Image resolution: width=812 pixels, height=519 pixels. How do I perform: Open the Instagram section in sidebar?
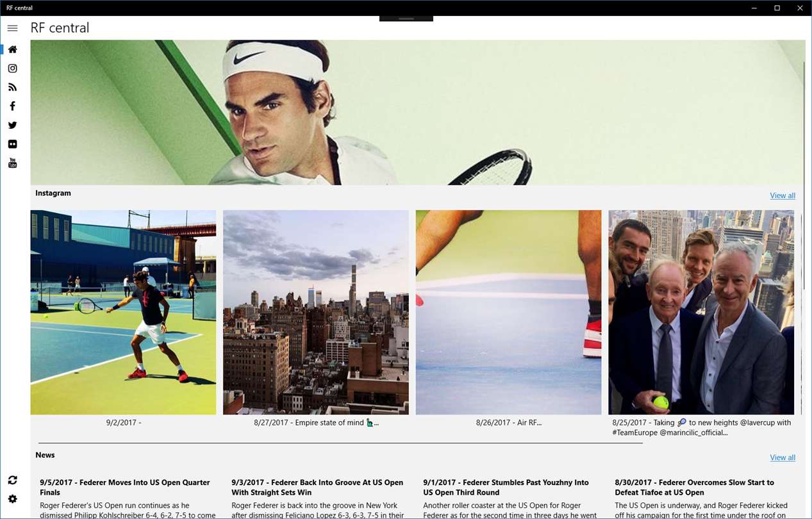(12, 69)
